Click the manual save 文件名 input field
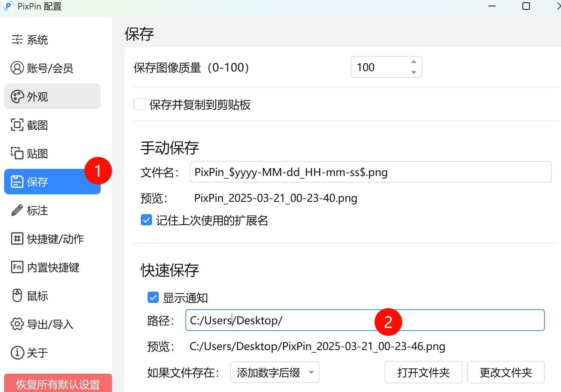Screen dimensions: 561x392 click(x=370, y=172)
